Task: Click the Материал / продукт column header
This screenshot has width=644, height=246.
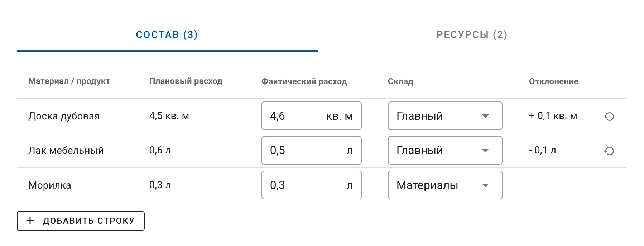Action: pyautogui.click(x=69, y=81)
